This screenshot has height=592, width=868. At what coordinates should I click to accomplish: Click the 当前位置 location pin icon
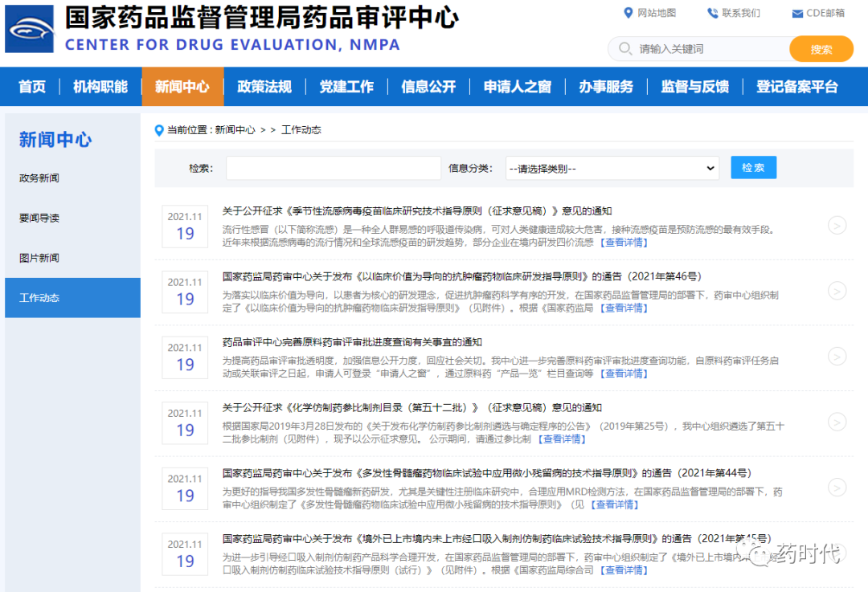159,130
